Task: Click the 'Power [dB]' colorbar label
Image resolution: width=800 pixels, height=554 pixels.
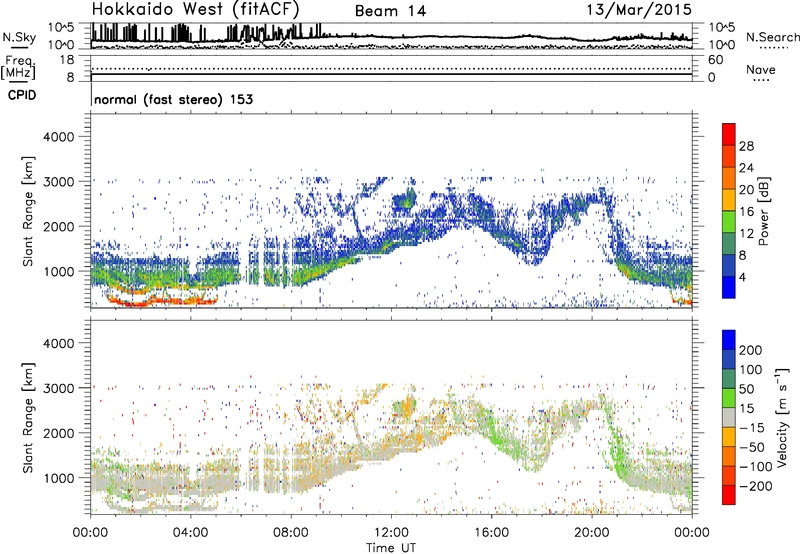Action: (x=764, y=211)
